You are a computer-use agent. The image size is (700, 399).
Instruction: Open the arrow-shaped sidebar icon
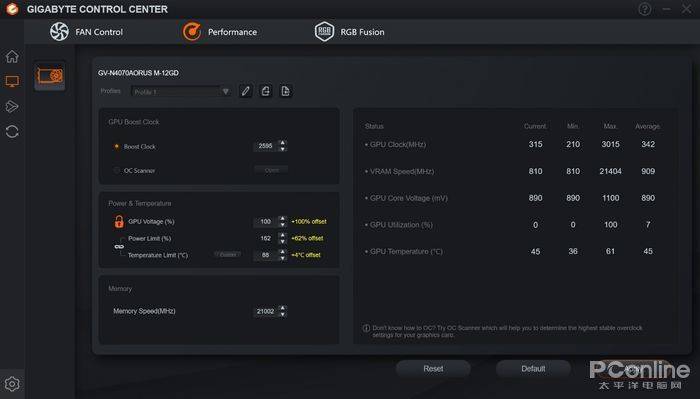(12, 106)
